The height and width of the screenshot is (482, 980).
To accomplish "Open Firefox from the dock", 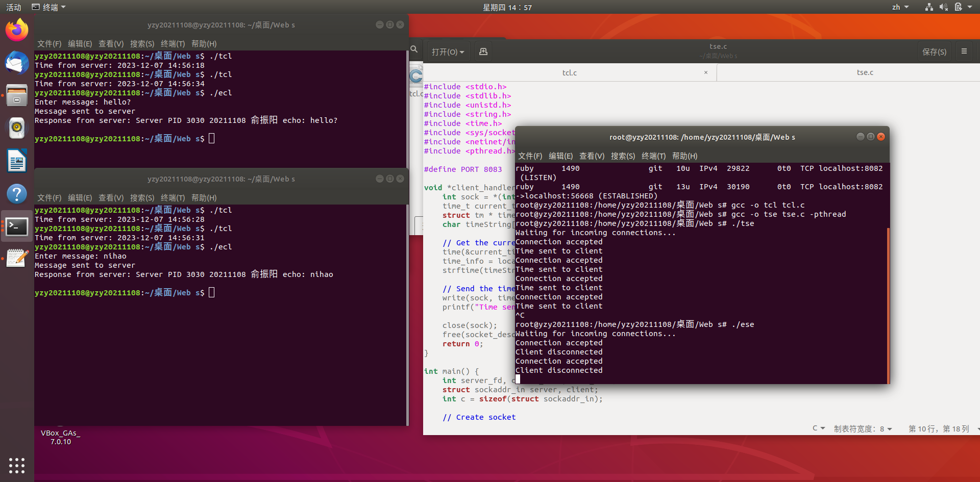I will tap(17, 30).
